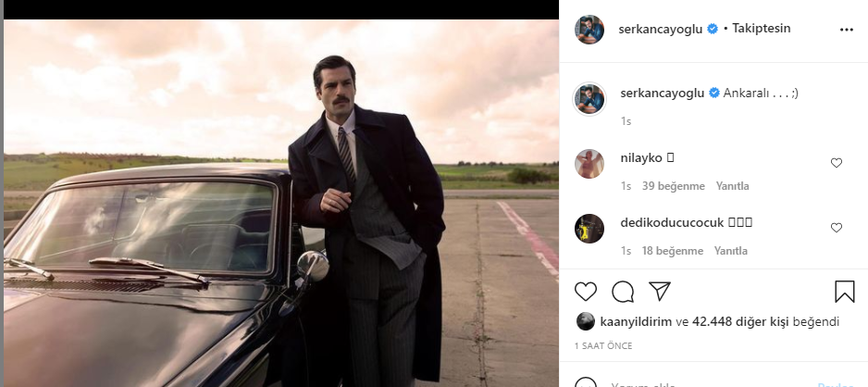View the 39 beğenme likes on nilayko's comment

point(673,186)
